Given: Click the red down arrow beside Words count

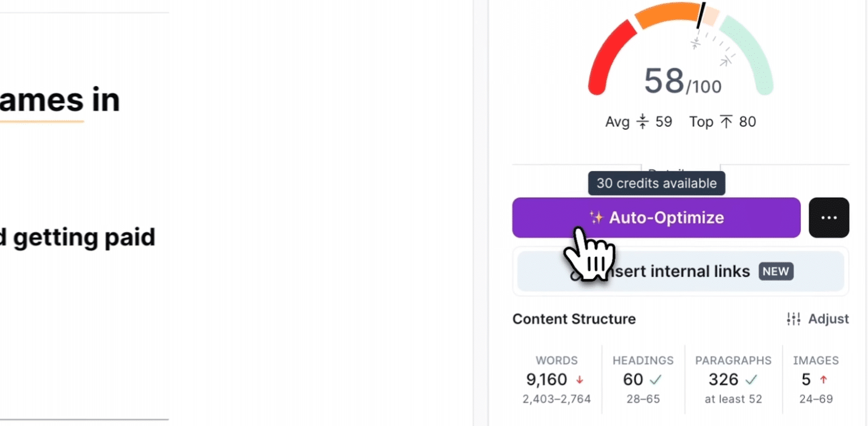Looking at the screenshot, I should (x=580, y=380).
